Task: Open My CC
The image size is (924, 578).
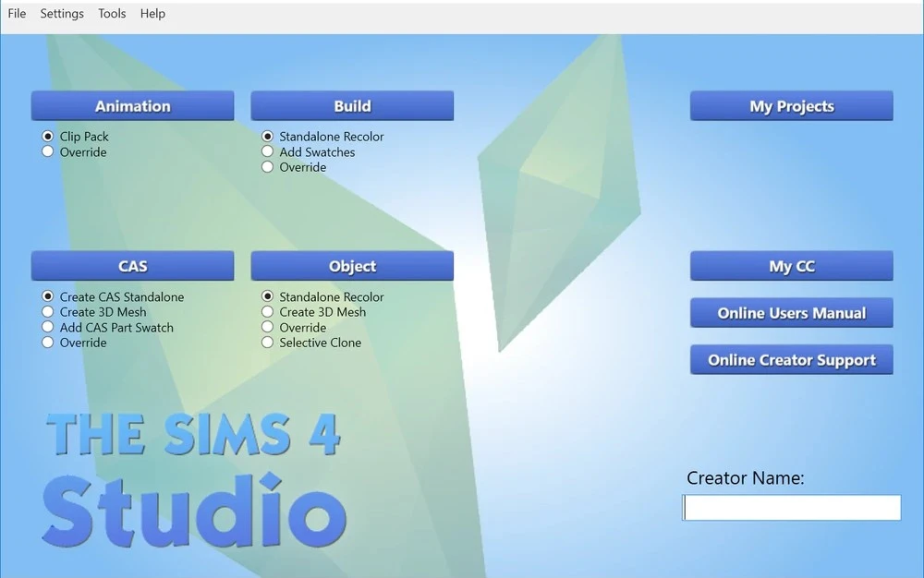Action: pos(791,265)
